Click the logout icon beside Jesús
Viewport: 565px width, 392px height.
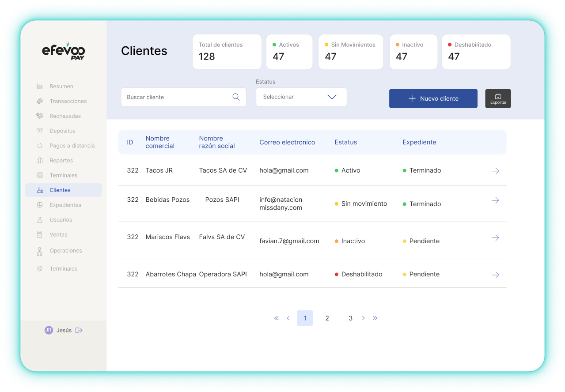click(x=79, y=330)
